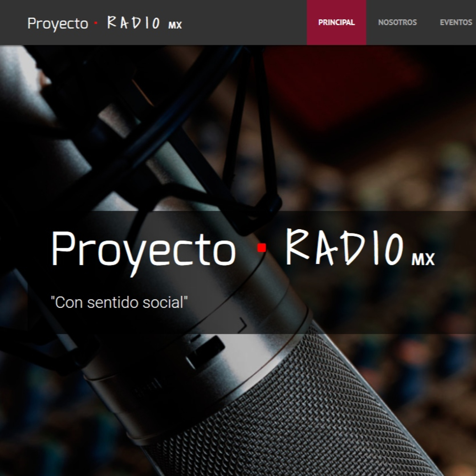Click the header Proyecto logo text

coord(58,24)
